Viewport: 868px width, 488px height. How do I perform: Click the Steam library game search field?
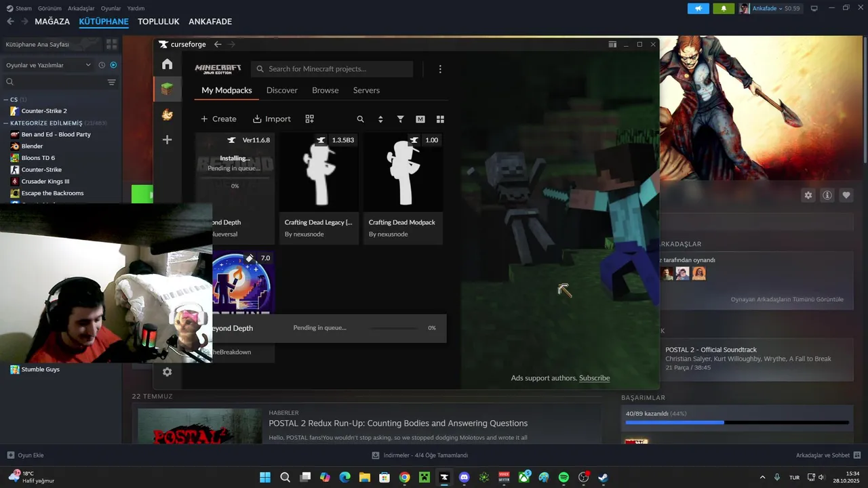click(x=54, y=82)
